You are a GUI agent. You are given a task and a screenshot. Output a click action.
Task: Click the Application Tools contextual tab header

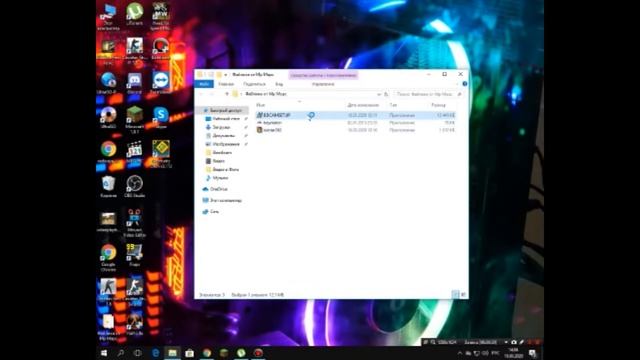coord(323,75)
